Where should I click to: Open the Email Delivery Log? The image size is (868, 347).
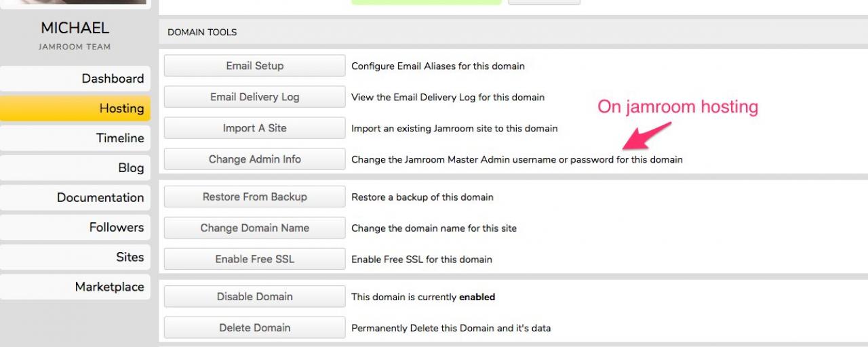pyautogui.click(x=254, y=97)
